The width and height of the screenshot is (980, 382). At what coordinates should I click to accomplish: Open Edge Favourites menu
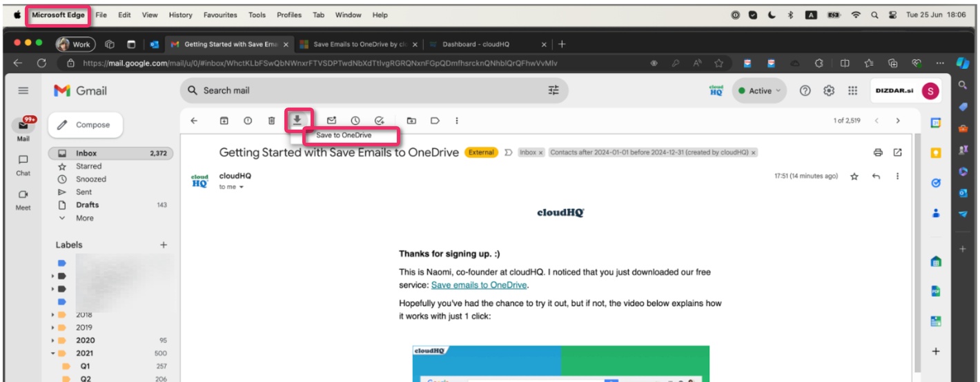coord(220,14)
